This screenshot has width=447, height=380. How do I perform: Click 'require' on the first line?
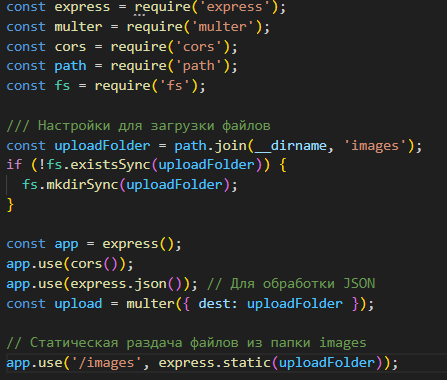coord(162,7)
